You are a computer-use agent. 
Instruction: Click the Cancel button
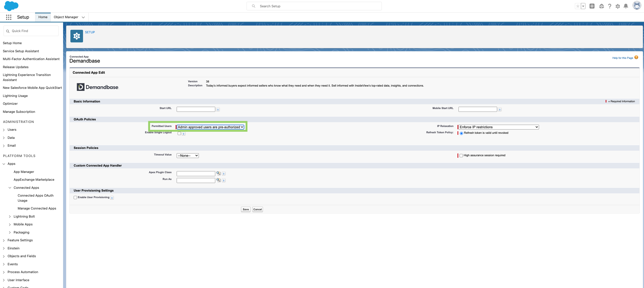(257, 210)
